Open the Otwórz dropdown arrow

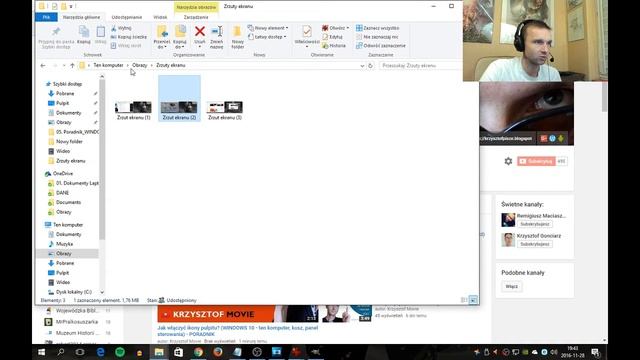tap(347, 28)
